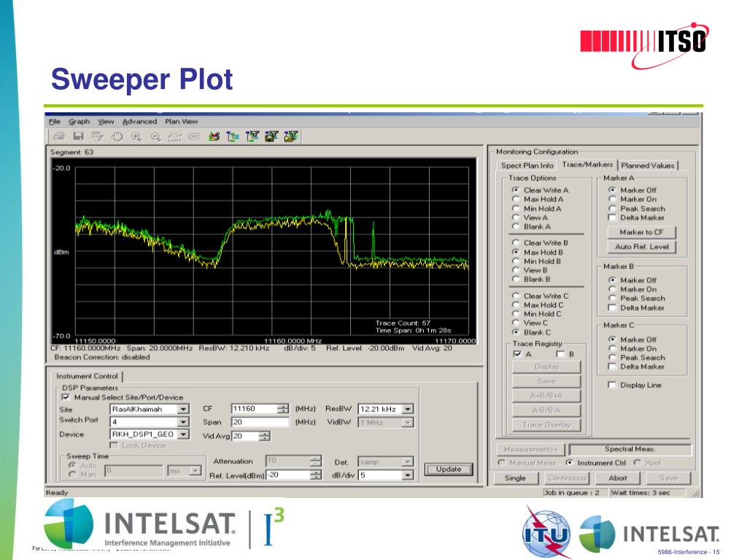Click the tree filter toolbar icon
Image resolution: width=747 pixels, height=560 pixels.
click(252, 136)
